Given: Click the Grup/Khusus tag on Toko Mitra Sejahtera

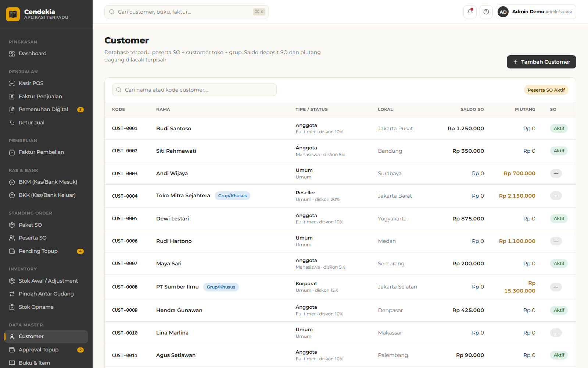Looking at the screenshot, I should (x=232, y=196).
